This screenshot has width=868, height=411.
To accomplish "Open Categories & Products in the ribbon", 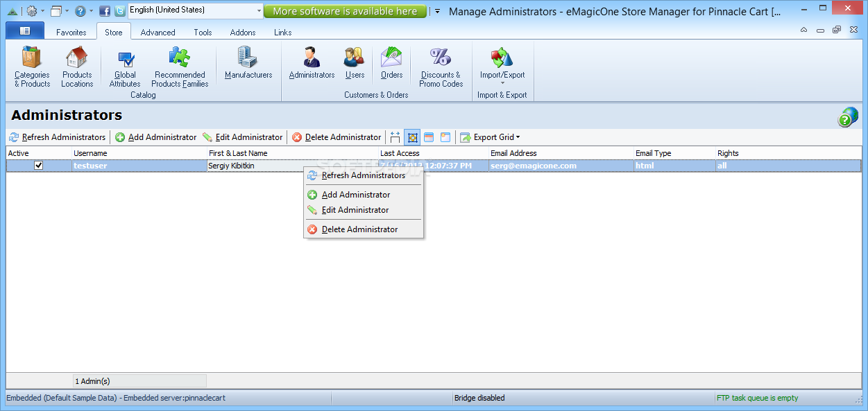I will (x=32, y=67).
